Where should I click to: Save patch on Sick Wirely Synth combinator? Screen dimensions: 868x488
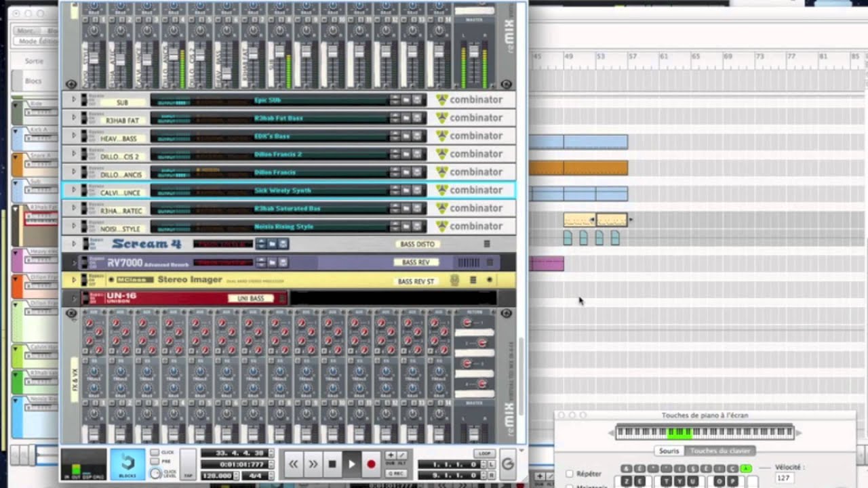click(417, 190)
